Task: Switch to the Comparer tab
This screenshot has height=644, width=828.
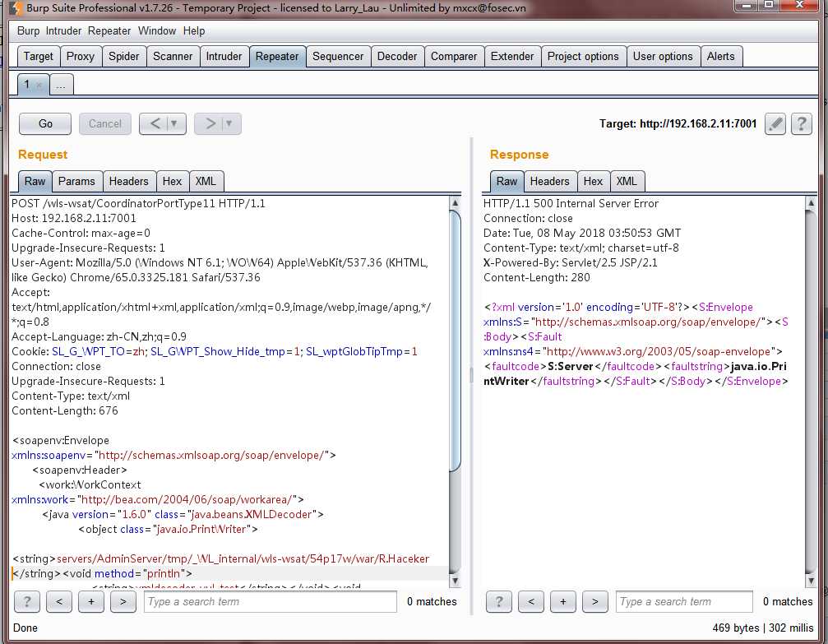Action: (x=454, y=57)
